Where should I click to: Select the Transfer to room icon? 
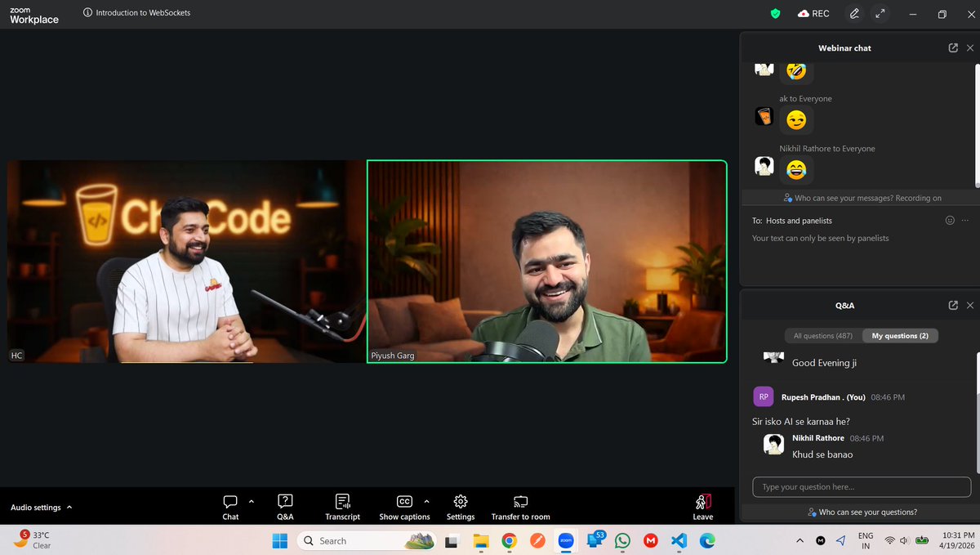(520, 506)
